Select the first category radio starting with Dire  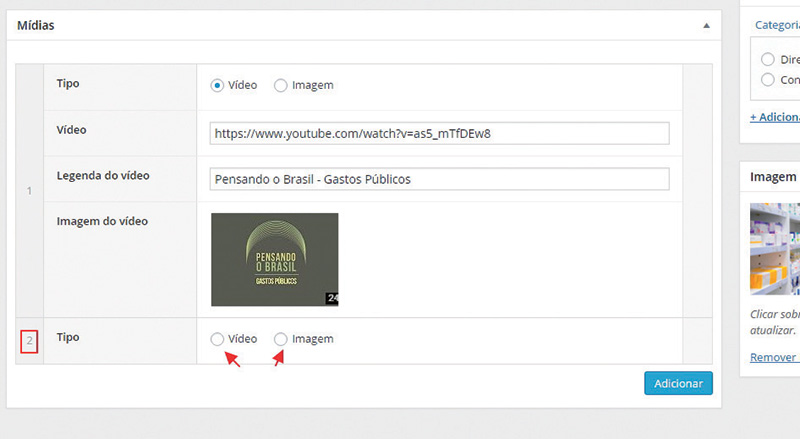coord(768,59)
